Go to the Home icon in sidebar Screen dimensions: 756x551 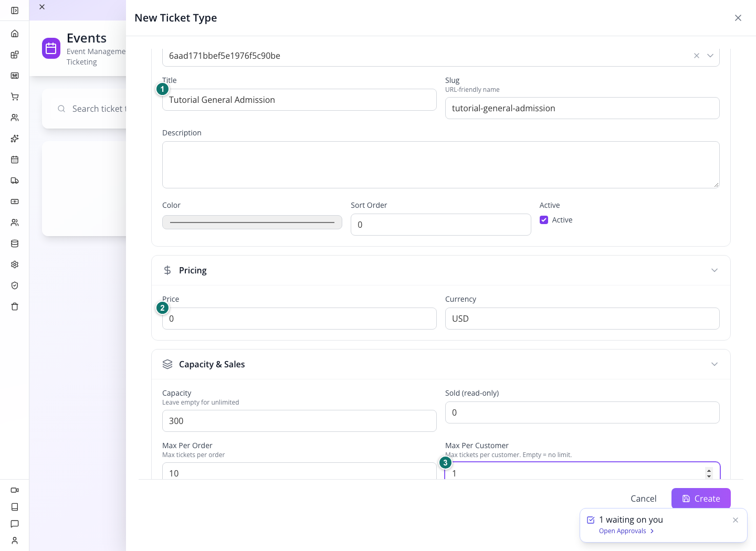15,34
